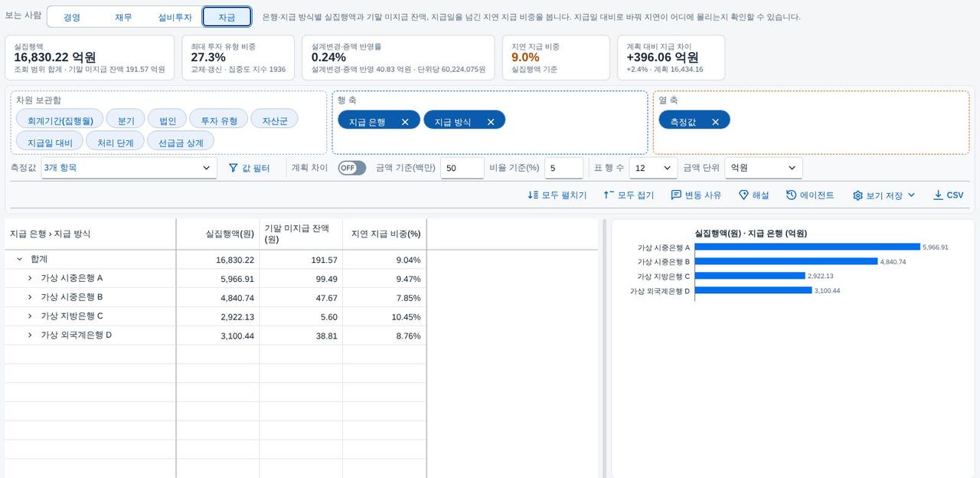Expand the 가상 시중은행 B row
Image resolution: width=980 pixels, height=478 pixels.
30,297
